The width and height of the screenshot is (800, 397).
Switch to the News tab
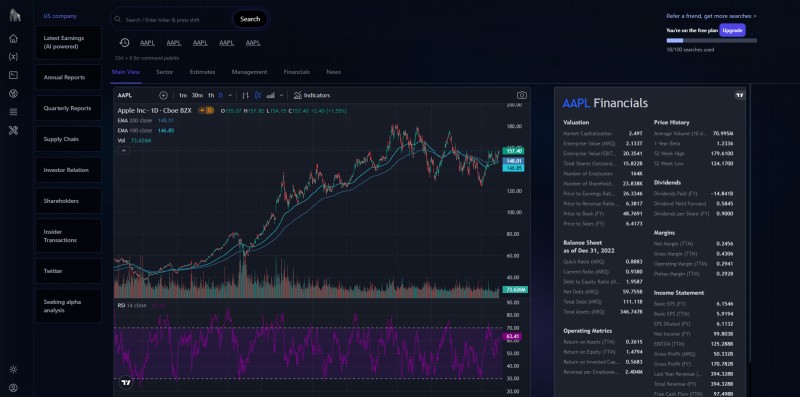click(x=334, y=72)
